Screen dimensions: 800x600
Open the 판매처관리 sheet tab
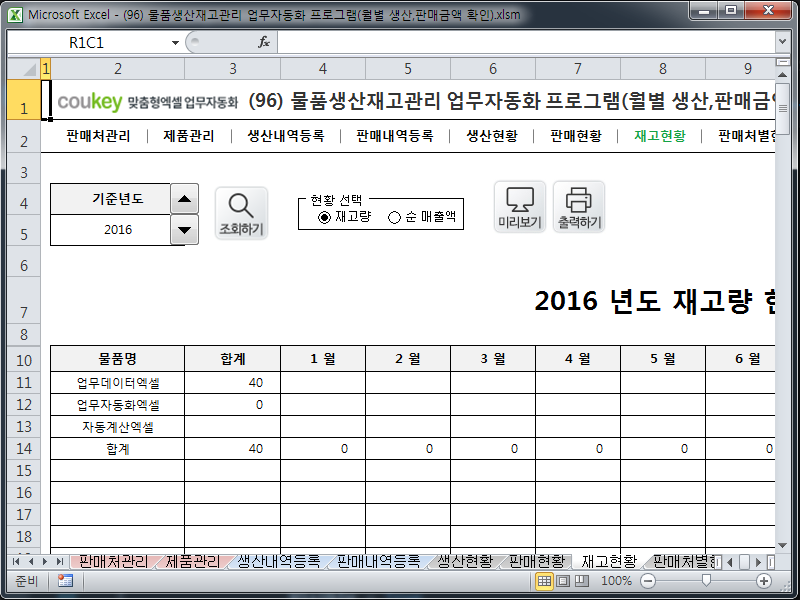pyautogui.click(x=113, y=562)
